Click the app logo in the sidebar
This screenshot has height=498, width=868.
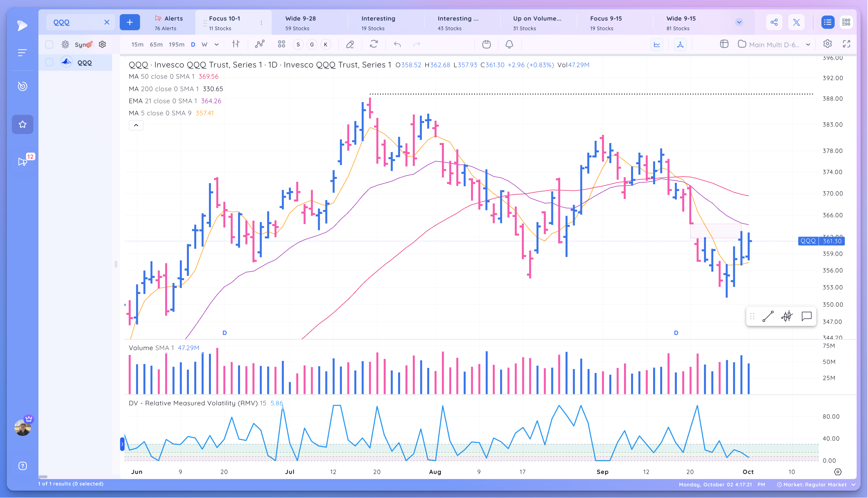pyautogui.click(x=22, y=25)
